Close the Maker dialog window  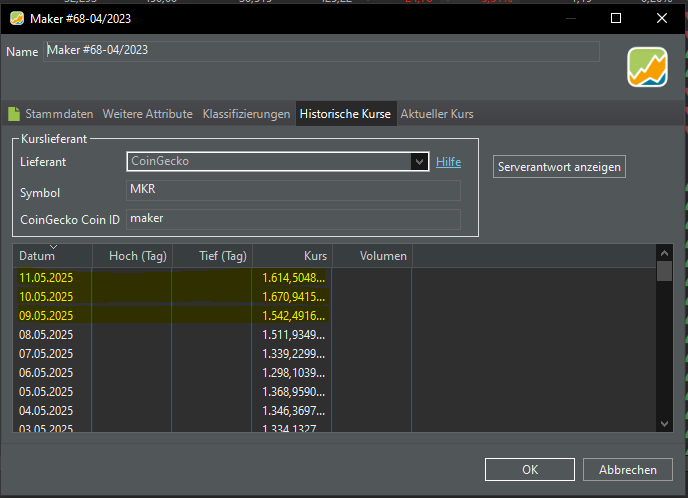(662, 18)
